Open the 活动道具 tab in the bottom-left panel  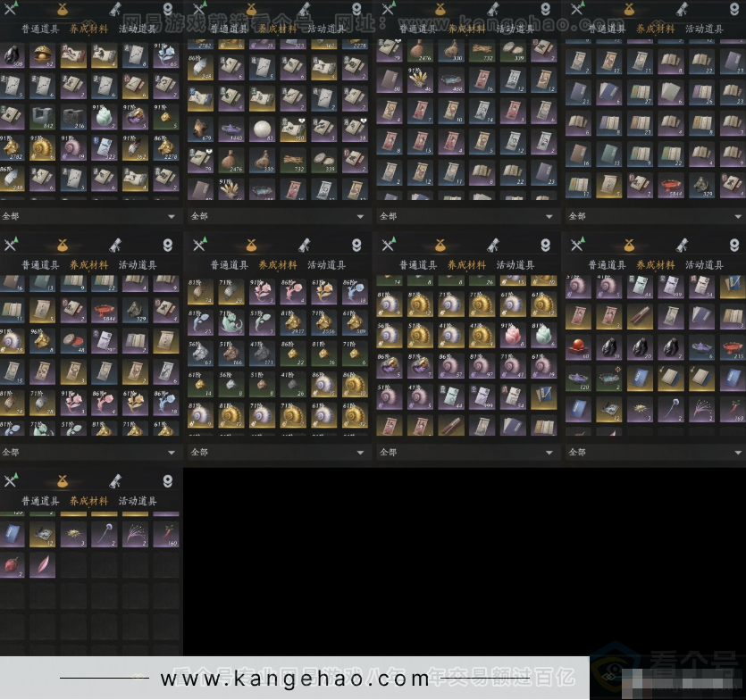coord(138,502)
